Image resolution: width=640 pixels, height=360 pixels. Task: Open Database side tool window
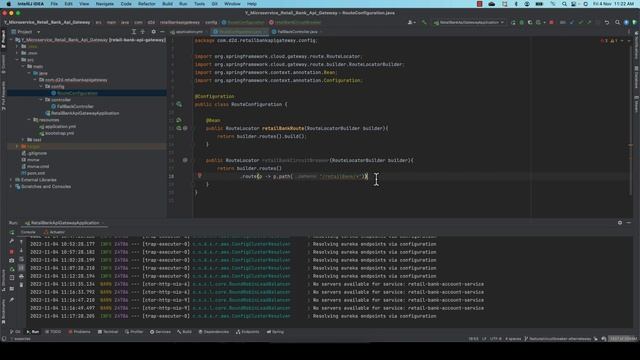click(x=636, y=77)
